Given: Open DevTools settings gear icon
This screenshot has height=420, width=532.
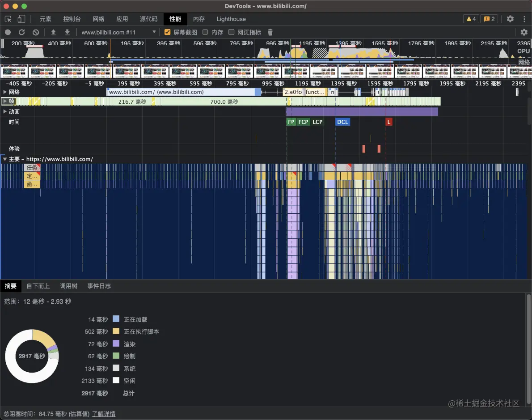Looking at the screenshot, I should pos(510,19).
